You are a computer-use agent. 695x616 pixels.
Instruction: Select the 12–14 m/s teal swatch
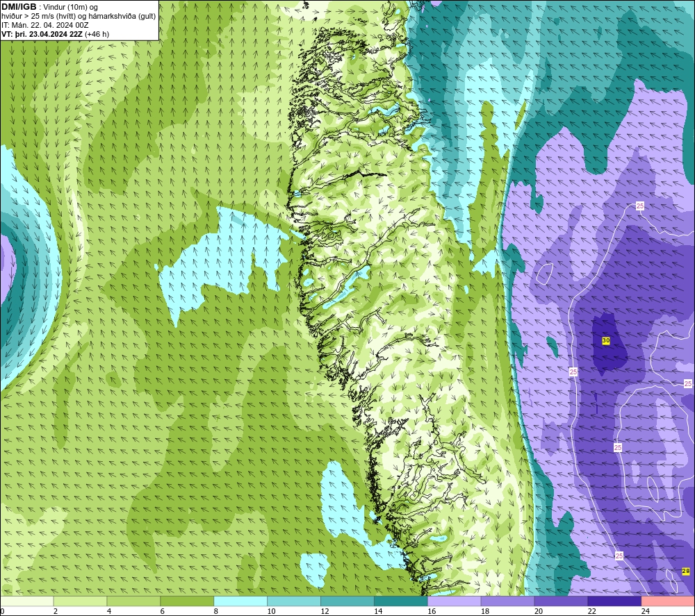347,601
